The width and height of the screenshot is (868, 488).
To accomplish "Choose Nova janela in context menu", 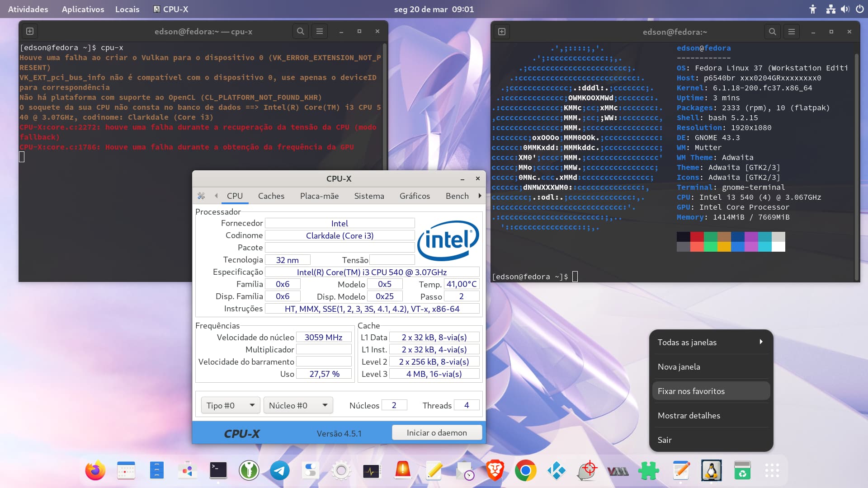I will click(x=711, y=366).
